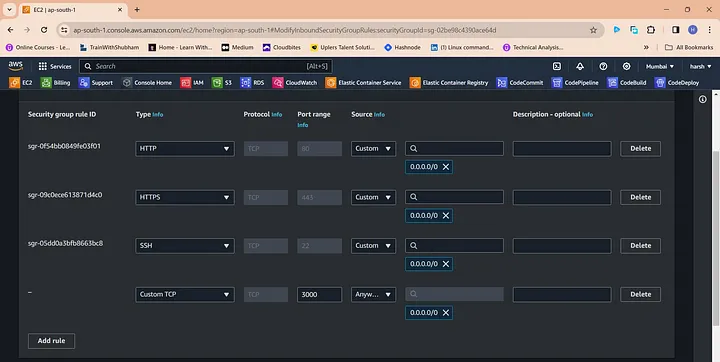The height and width of the screenshot is (362, 720).
Task: Open the SSH rule type dropdown
Action: pyautogui.click(x=185, y=246)
